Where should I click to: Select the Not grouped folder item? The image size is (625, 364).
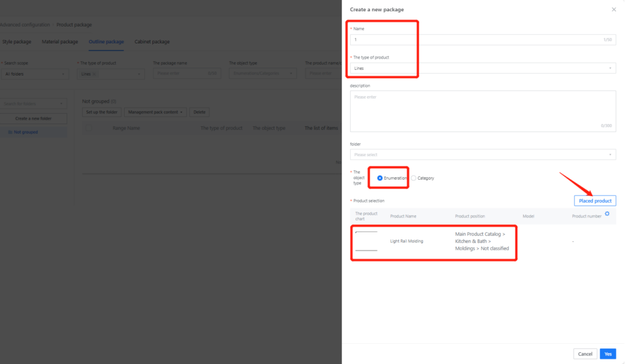(25, 132)
